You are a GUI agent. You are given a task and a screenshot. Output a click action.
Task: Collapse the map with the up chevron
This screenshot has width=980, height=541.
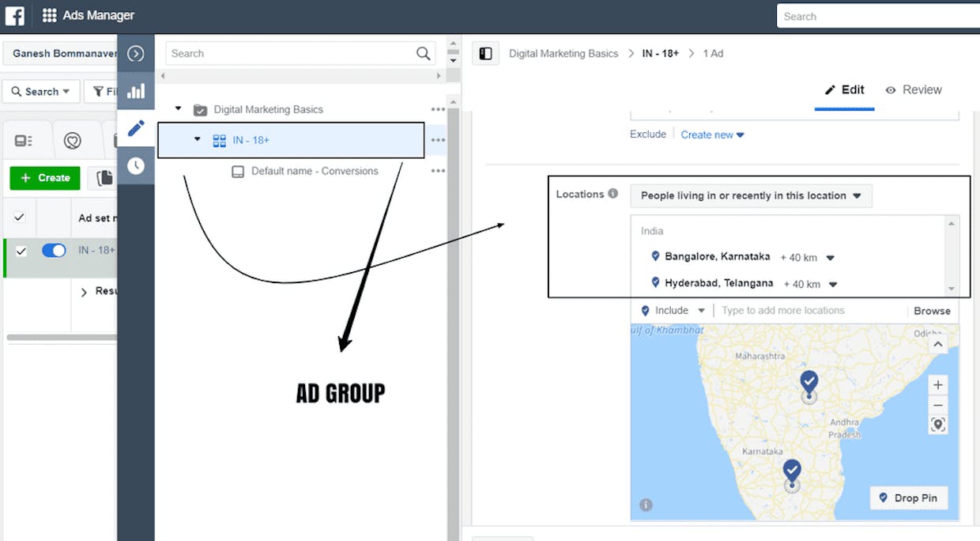[938, 345]
